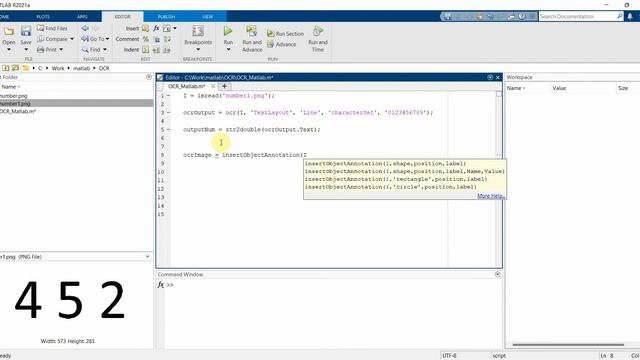Click the Insert section icon
This screenshot has width=640, height=360.
click(x=146, y=29)
